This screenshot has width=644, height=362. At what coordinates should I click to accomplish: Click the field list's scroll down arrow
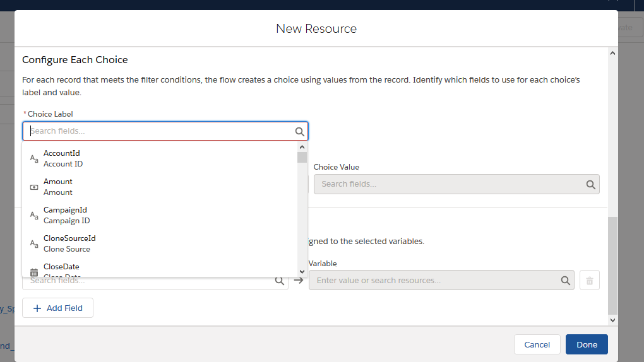tap(302, 272)
